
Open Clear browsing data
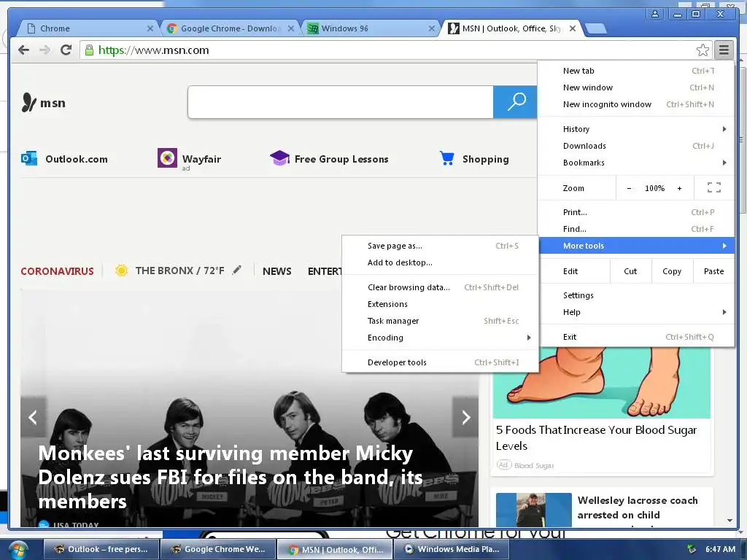pos(441,287)
